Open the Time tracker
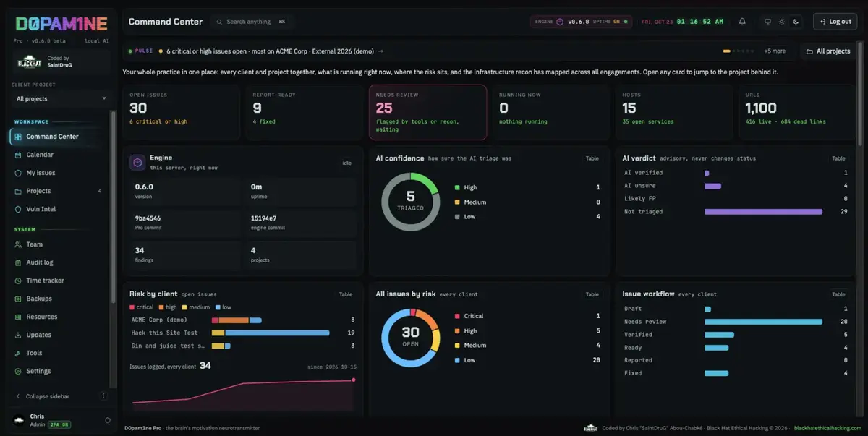The image size is (868, 436). coord(58,281)
